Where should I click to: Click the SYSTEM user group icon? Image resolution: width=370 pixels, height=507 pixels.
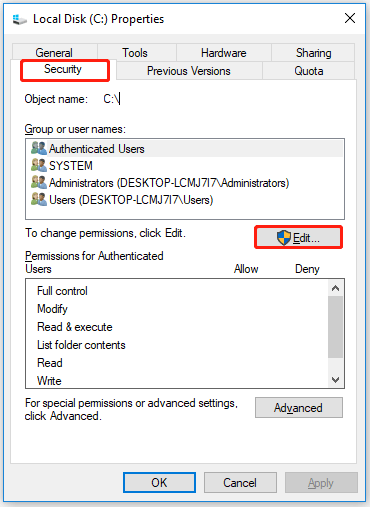pyautogui.click(x=39, y=165)
